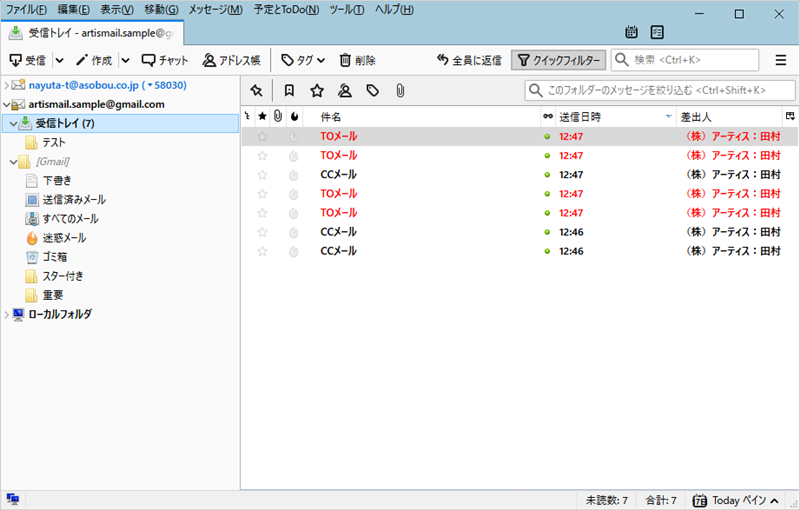The width and height of the screenshot is (800, 510).
Task: Sort by the attachment paperclip column header
Action: [x=278, y=117]
